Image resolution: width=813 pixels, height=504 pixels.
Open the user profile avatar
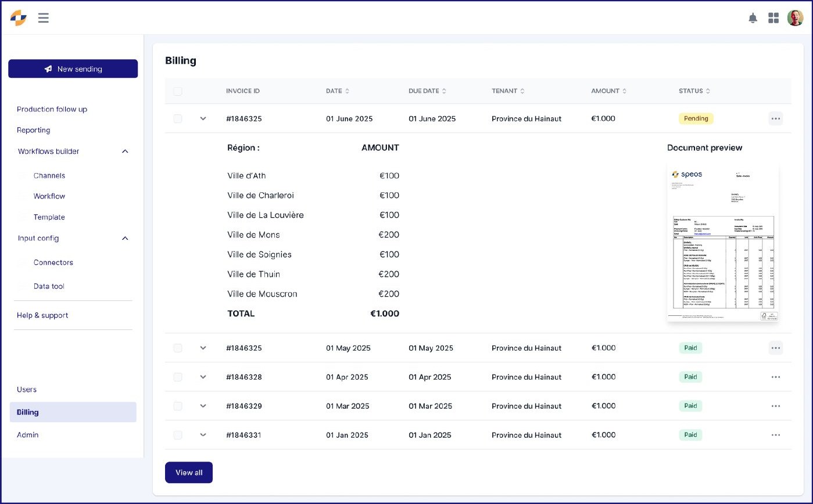(x=795, y=18)
